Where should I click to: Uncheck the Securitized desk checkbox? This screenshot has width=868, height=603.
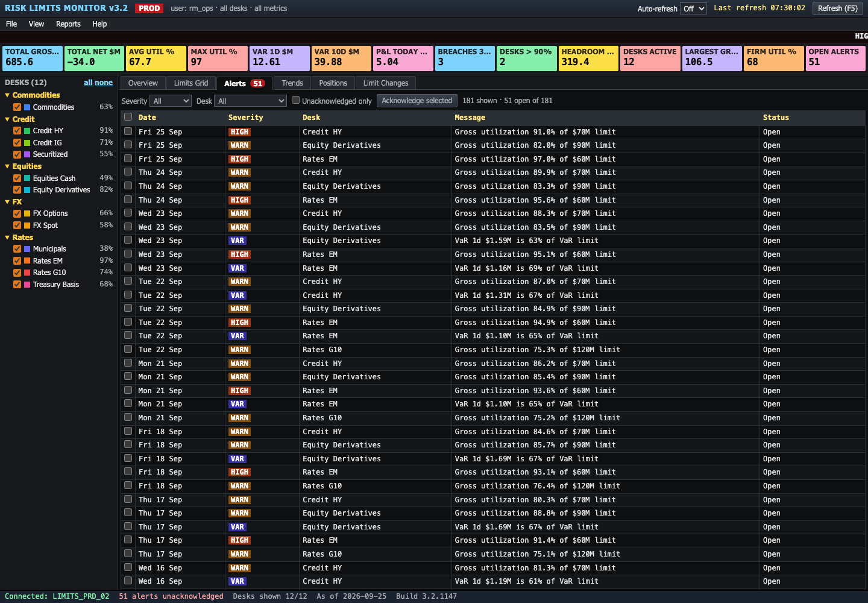pyautogui.click(x=17, y=154)
